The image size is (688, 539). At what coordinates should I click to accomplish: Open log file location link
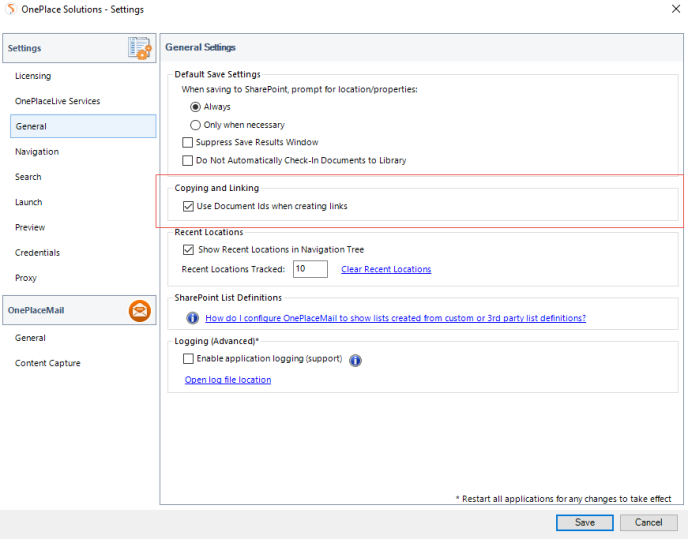227,380
